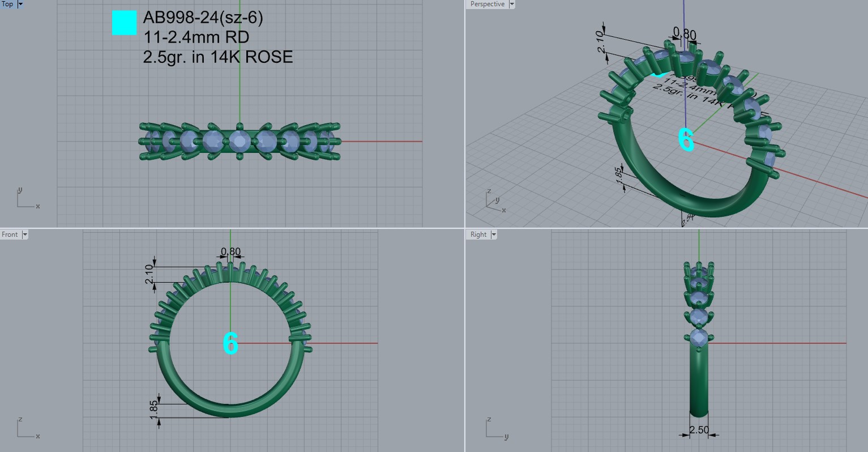Select the green ring band in Right view
The width and height of the screenshot is (868, 452).
point(699,381)
